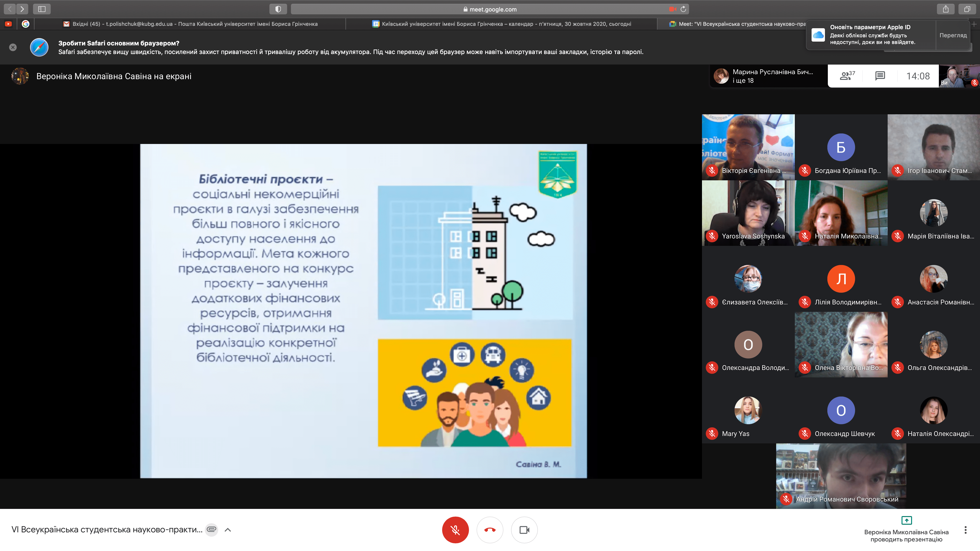Open the chat messages icon
This screenshot has height=551, width=980.
[x=880, y=76]
